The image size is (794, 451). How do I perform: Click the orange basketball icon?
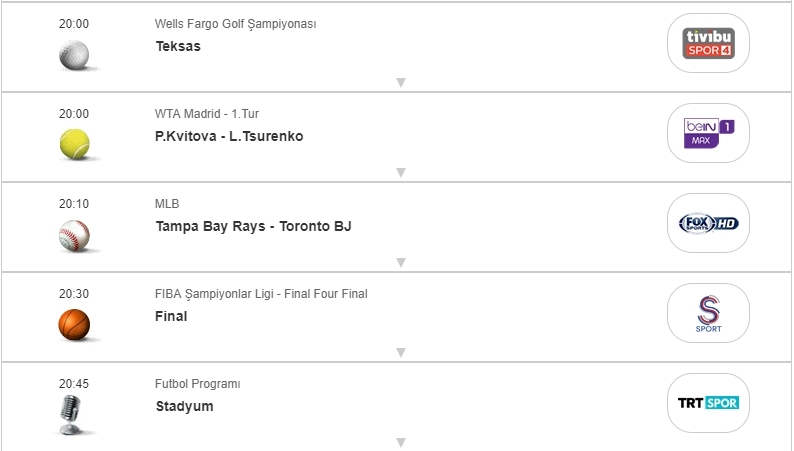point(74,324)
